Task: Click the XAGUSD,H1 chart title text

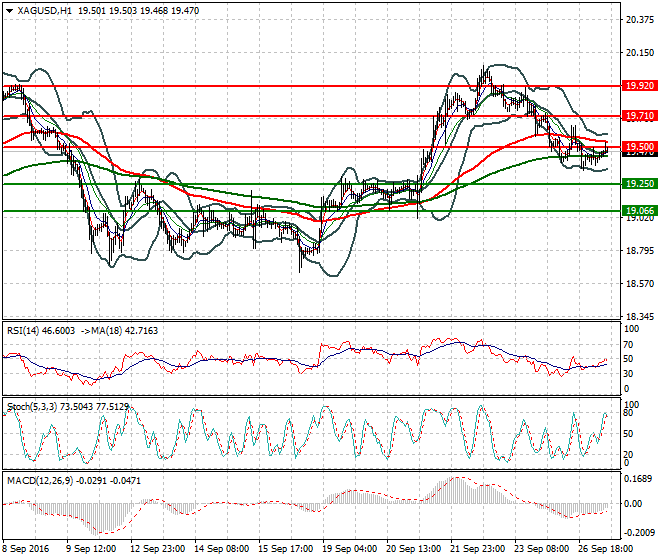Action: coord(45,11)
